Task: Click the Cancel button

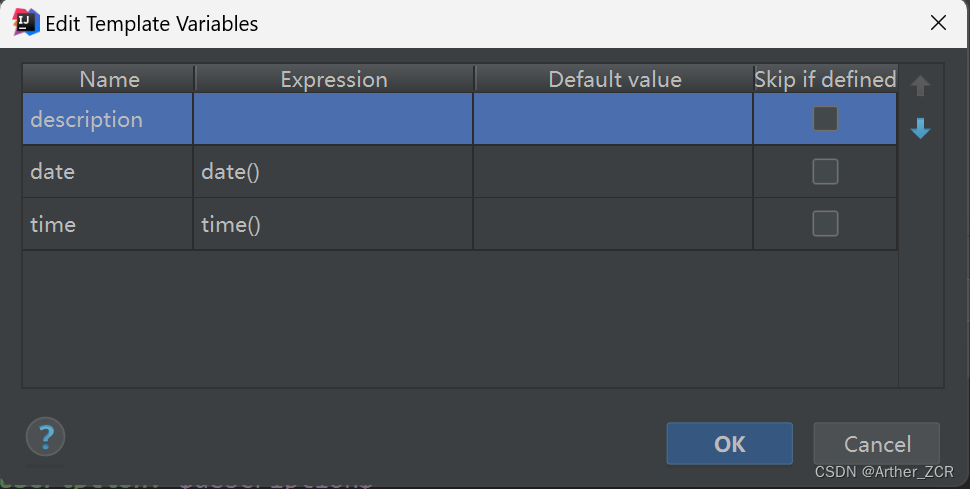Action: 877,444
